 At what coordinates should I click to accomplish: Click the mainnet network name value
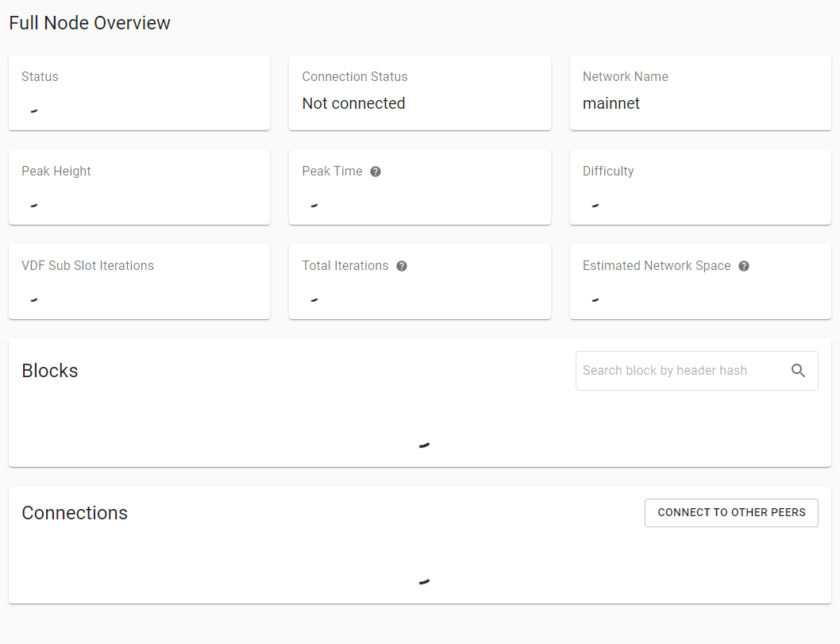pos(611,103)
